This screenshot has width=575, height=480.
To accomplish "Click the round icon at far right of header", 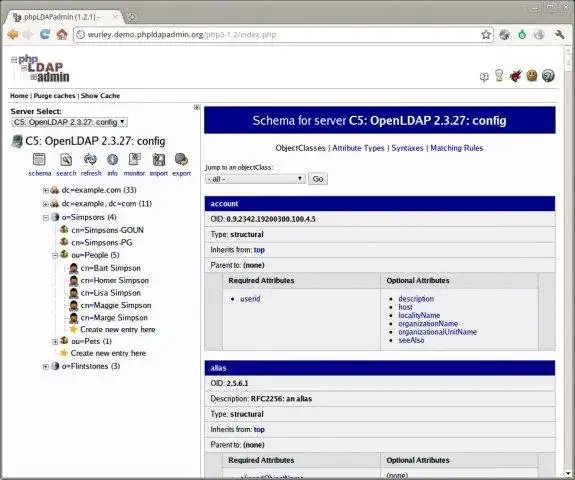I will 548,76.
